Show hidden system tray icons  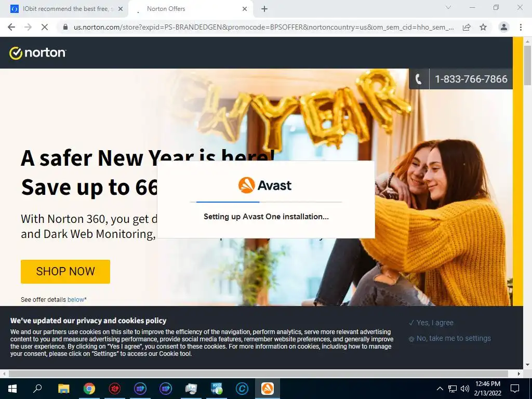point(440,389)
